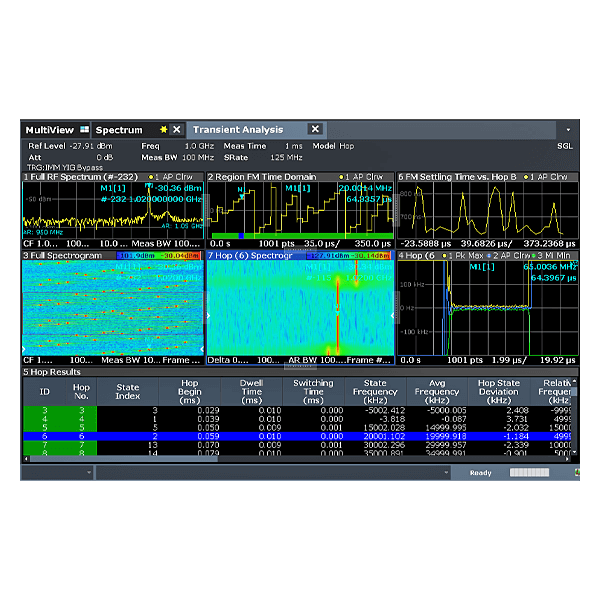Click the SGL single sweep indicator

point(565,146)
